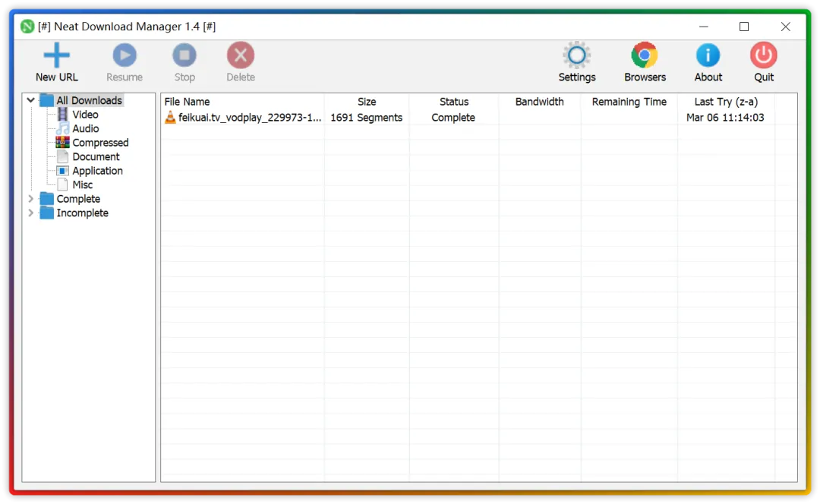The image size is (820, 504).
Task: Expand the Complete tree node
Action: 31,199
